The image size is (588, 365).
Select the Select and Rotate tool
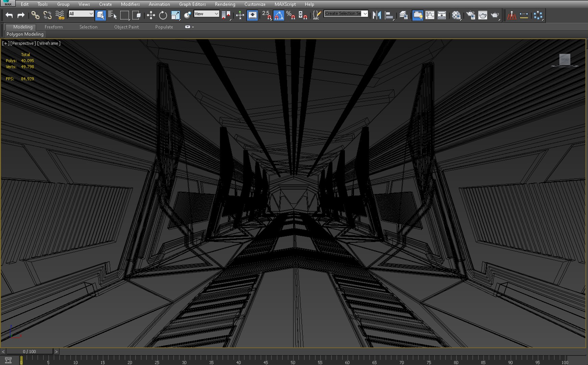tap(163, 15)
